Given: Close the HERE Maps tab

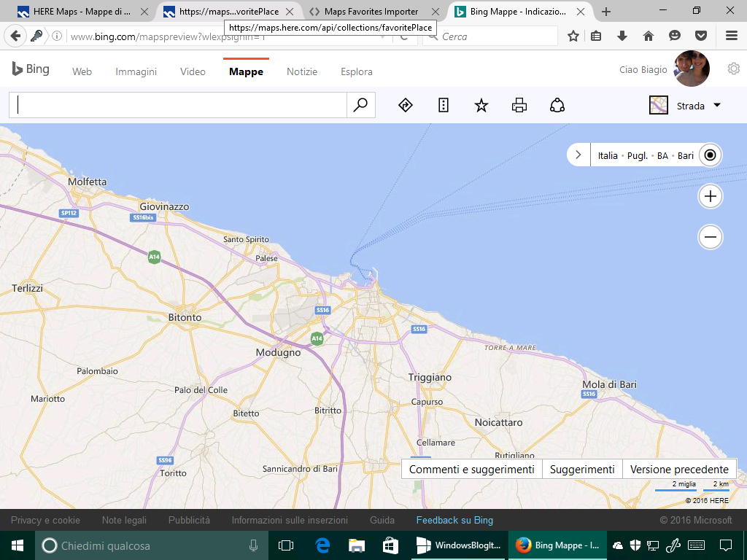Looking at the screenshot, I should coord(145,12).
